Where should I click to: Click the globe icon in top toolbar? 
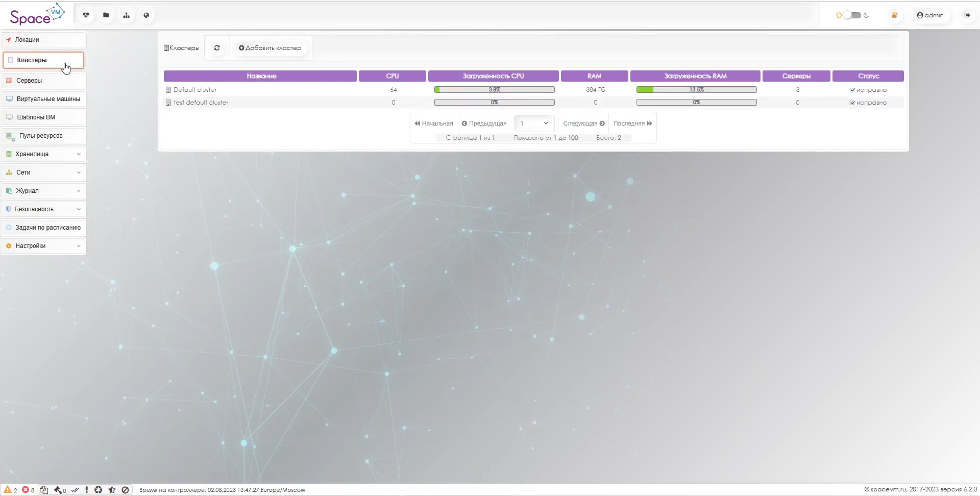coord(146,15)
